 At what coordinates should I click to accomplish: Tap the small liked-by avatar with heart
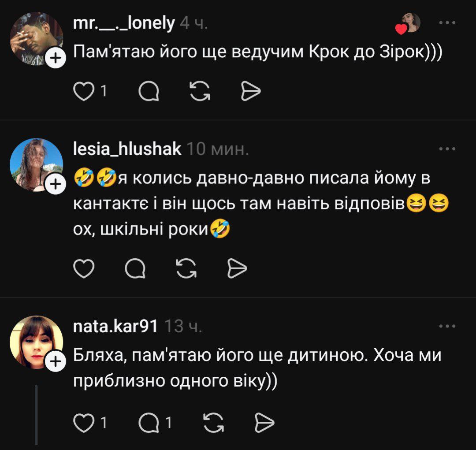pyautogui.click(x=409, y=23)
